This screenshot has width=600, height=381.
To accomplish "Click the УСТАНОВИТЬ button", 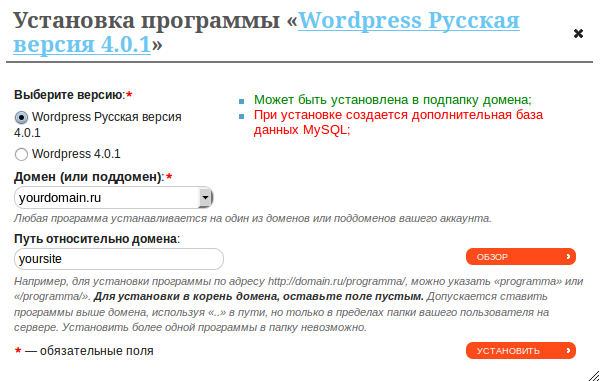I will [x=521, y=350].
